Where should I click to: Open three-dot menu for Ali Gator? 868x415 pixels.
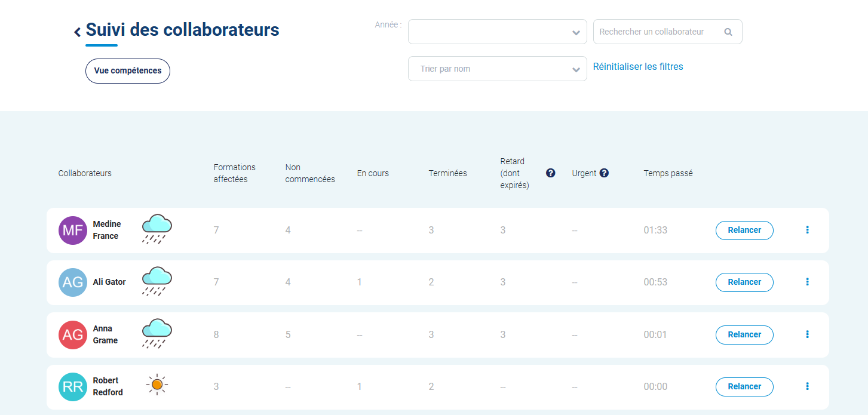click(807, 282)
